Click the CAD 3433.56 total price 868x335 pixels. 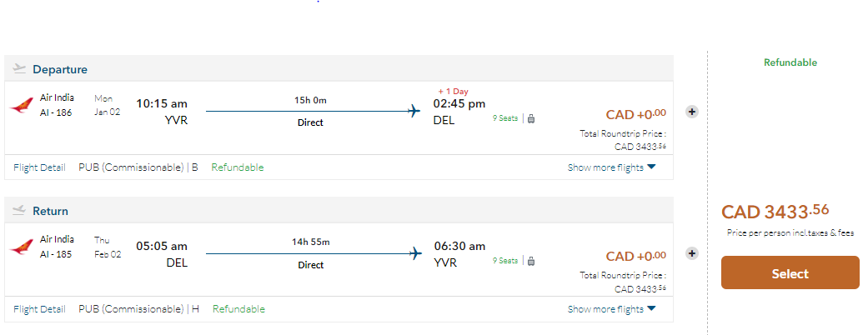(775, 212)
